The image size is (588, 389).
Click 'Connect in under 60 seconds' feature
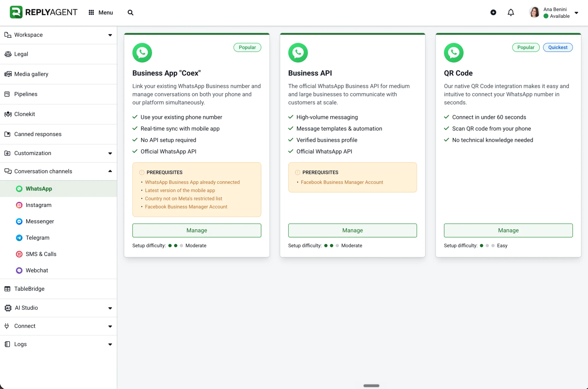[489, 117]
